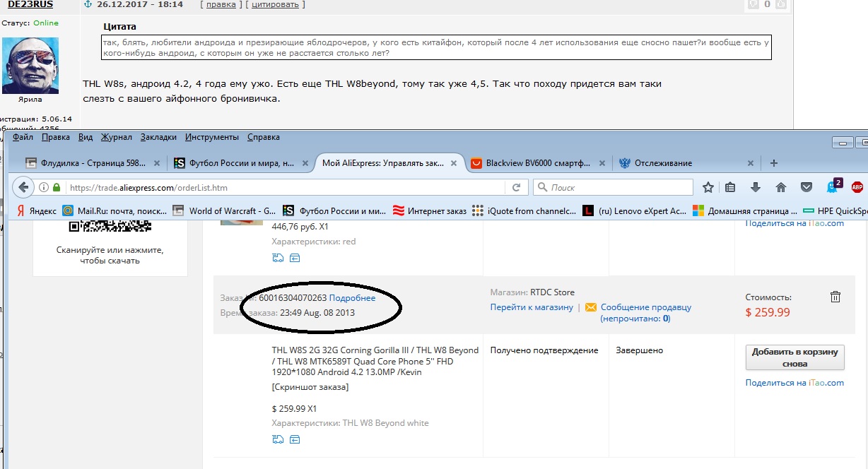Image resolution: width=868 pixels, height=469 pixels.
Task: Open iQuote from channelc bookmark
Action: click(524, 210)
